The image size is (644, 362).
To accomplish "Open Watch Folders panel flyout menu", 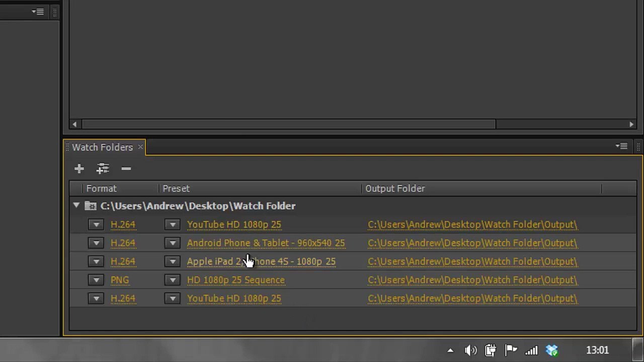I will click(x=621, y=146).
